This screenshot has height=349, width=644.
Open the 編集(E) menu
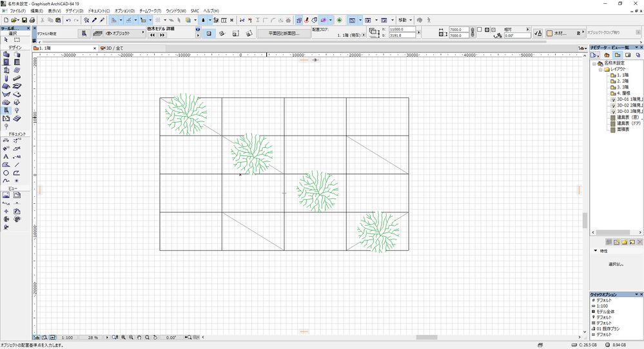click(37, 11)
